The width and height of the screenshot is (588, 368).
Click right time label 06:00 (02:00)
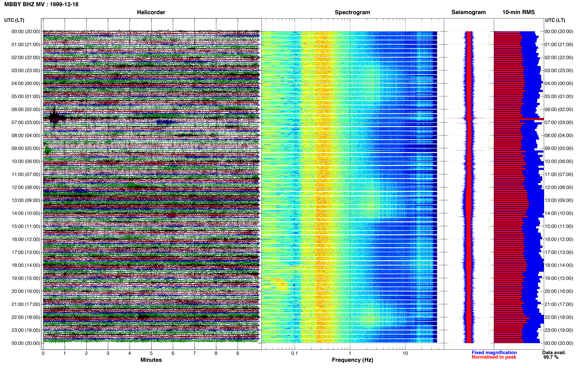click(559, 109)
